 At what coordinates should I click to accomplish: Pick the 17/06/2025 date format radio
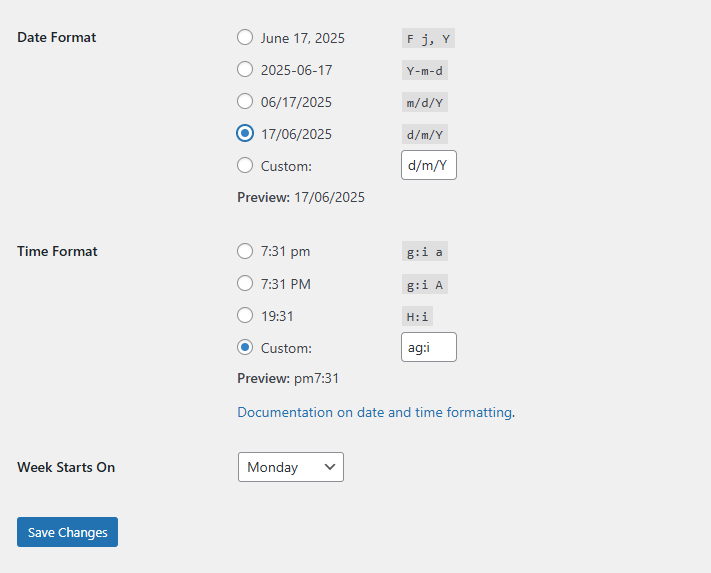coord(245,134)
